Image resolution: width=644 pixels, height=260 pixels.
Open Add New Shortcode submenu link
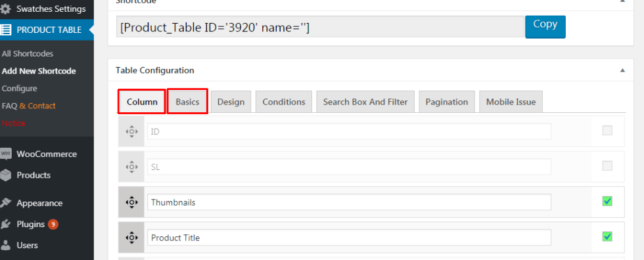pyautogui.click(x=39, y=71)
